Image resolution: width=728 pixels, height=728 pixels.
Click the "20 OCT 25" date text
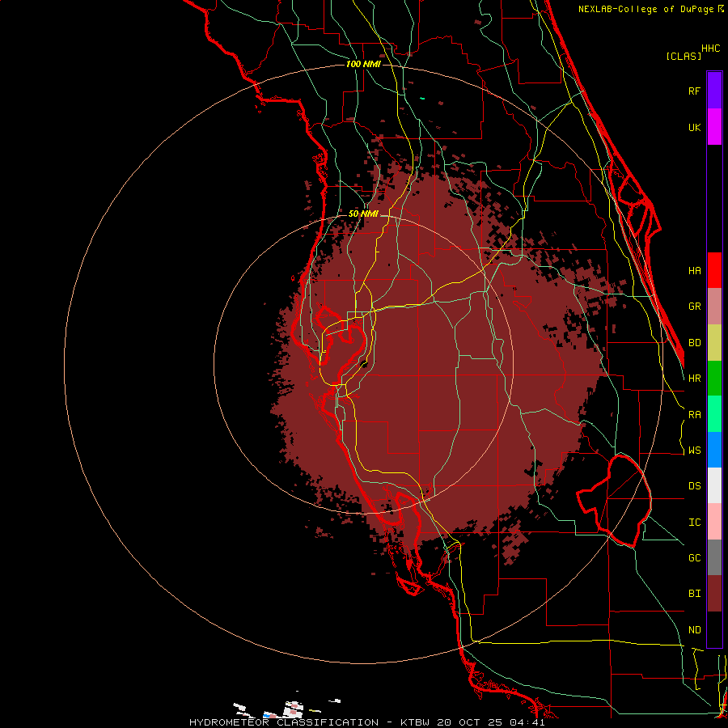point(472,722)
